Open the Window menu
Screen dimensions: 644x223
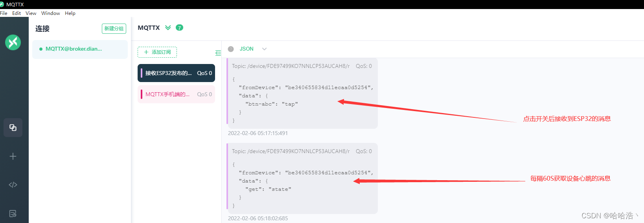[51, 13]
